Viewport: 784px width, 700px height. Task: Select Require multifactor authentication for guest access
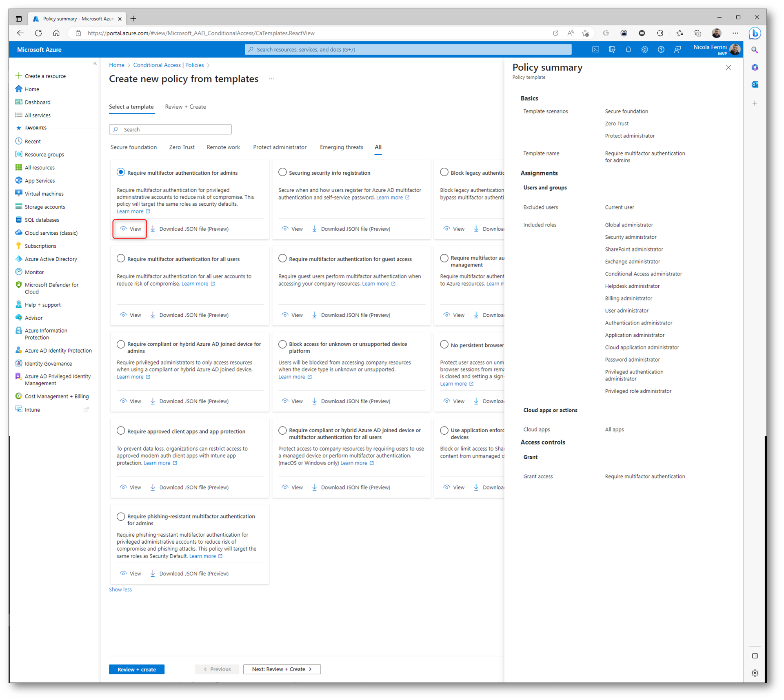[x=282, y=258]
